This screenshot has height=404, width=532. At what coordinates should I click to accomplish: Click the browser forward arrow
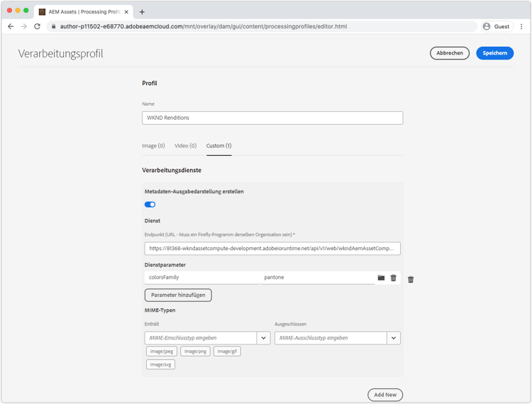pos(23,26)
